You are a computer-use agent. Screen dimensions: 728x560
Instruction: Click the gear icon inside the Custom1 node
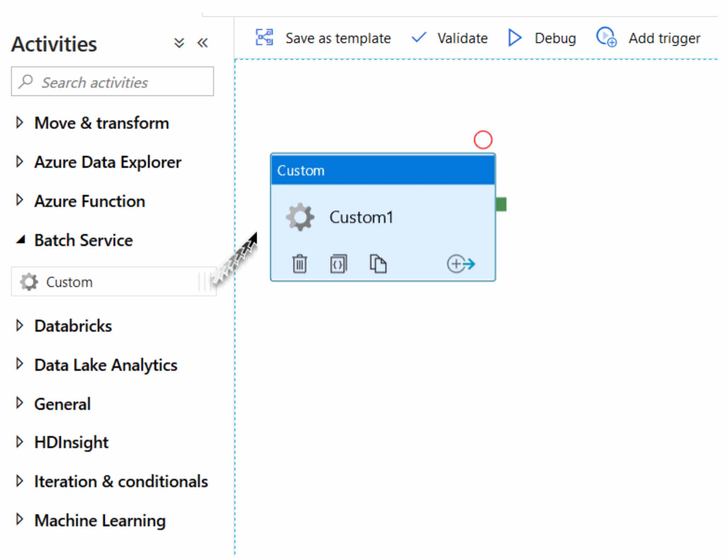(300, 217)
